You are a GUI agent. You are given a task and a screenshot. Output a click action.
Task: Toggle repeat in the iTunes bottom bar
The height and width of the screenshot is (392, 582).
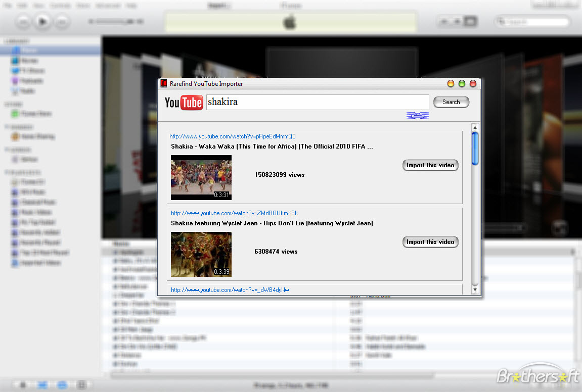[62, 385]
